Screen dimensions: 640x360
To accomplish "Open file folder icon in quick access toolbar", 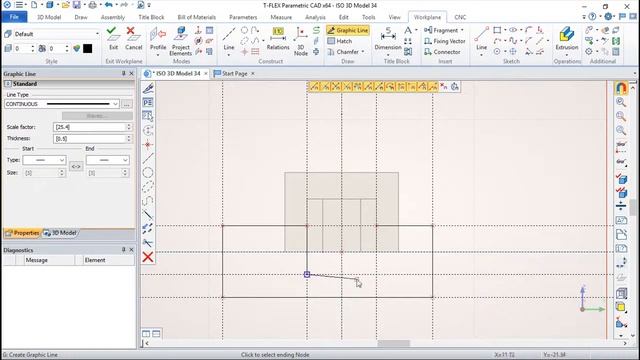I will (65, 5).
